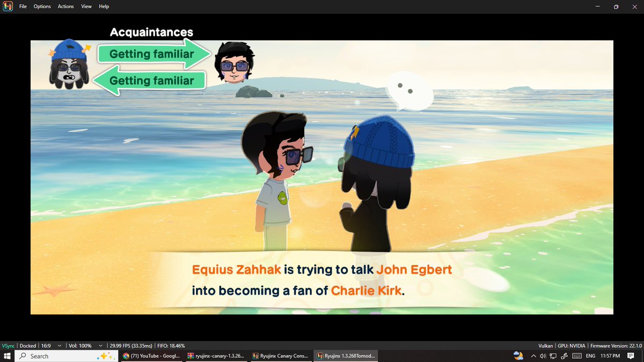Click the FIFO: 18.46% status entry
The image size is (644, 362).
171,346
